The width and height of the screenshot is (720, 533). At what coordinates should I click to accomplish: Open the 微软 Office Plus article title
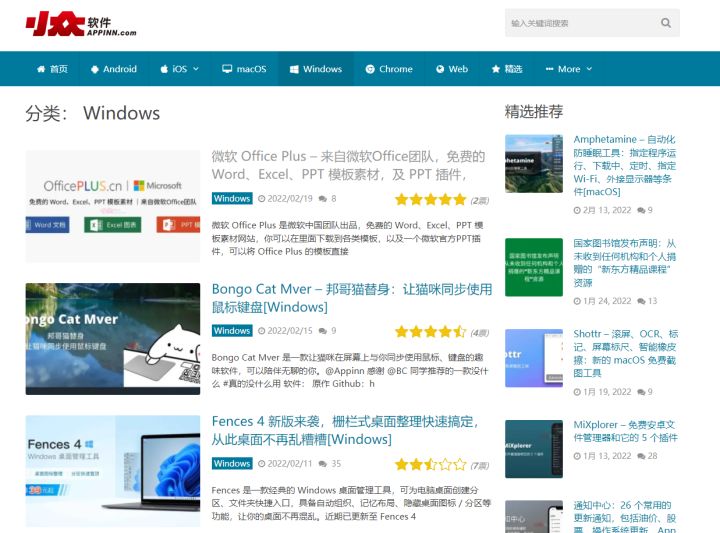tap(348, 165)
